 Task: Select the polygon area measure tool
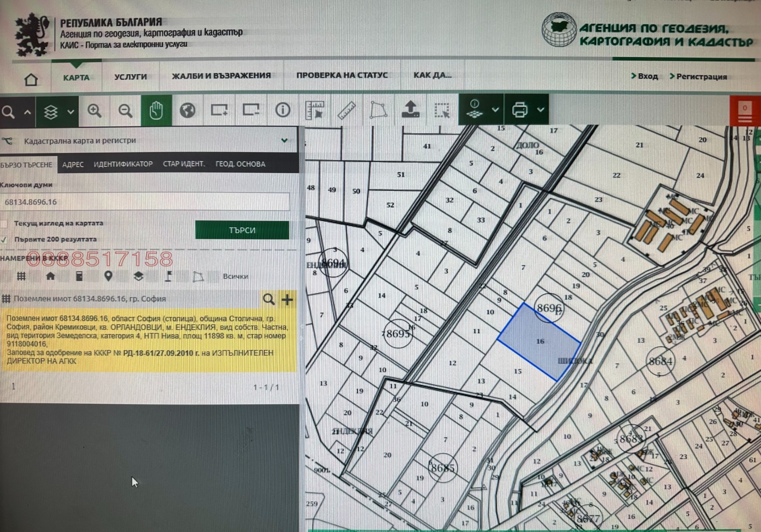point(378,110)
